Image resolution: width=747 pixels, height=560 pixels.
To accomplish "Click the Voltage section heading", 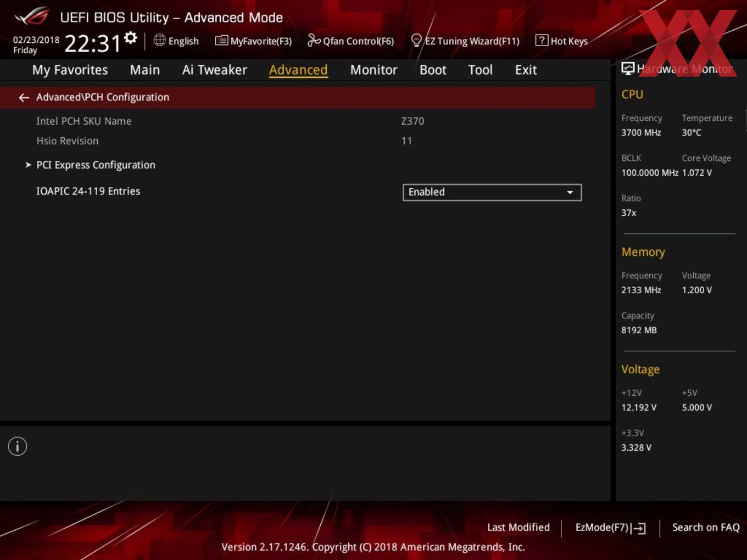I will [x=640, y=369].
